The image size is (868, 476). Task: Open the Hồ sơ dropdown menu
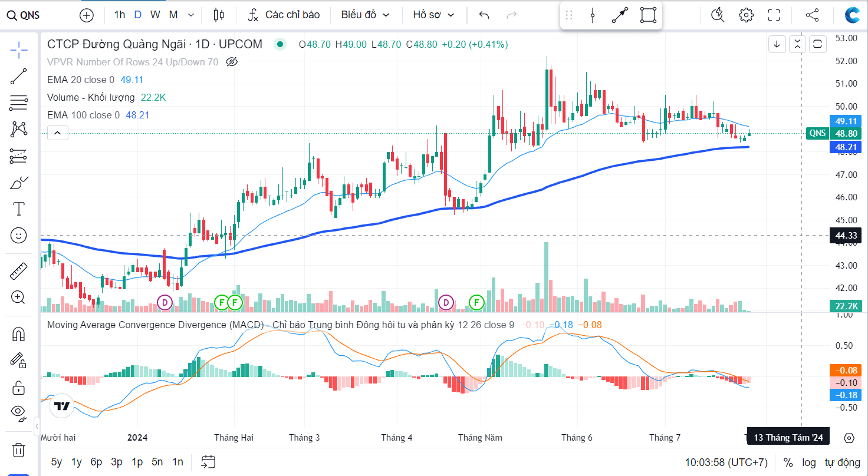433,15
